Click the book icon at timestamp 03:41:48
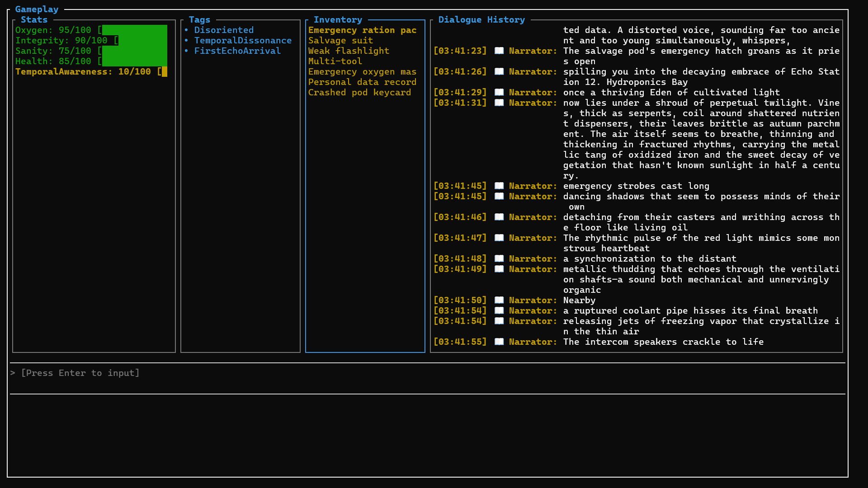The image size is (868, 488). coord(499,258)
